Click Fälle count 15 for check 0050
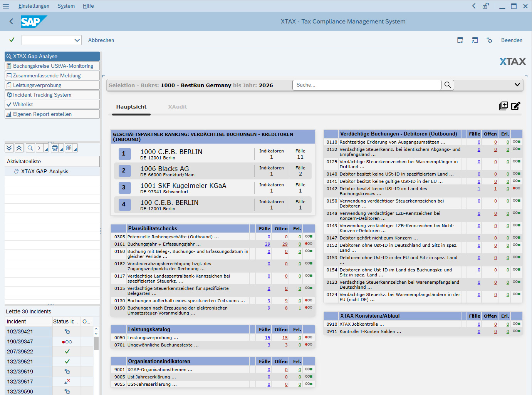 pyautogui.click(x=267, y=338)
